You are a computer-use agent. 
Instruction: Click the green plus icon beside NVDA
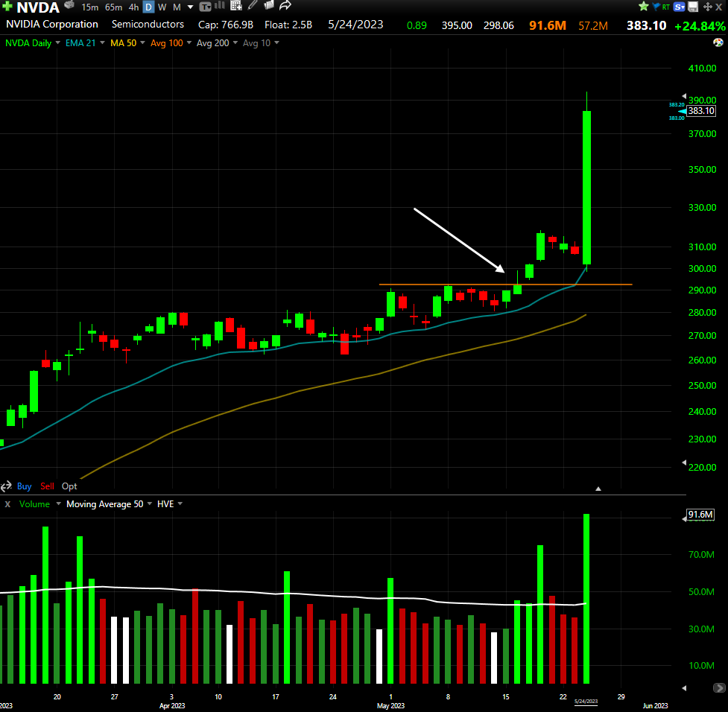point(7,7)
